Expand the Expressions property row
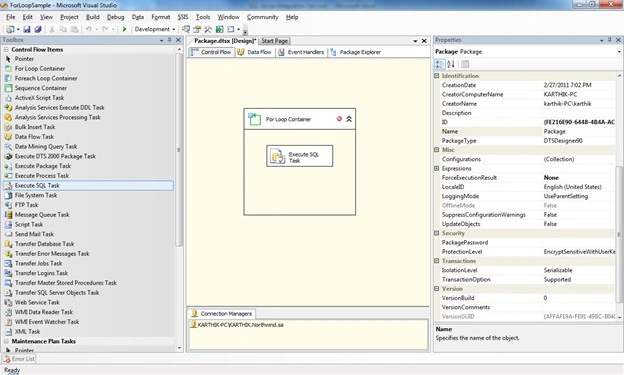624x375 pixels. [437, 168]
